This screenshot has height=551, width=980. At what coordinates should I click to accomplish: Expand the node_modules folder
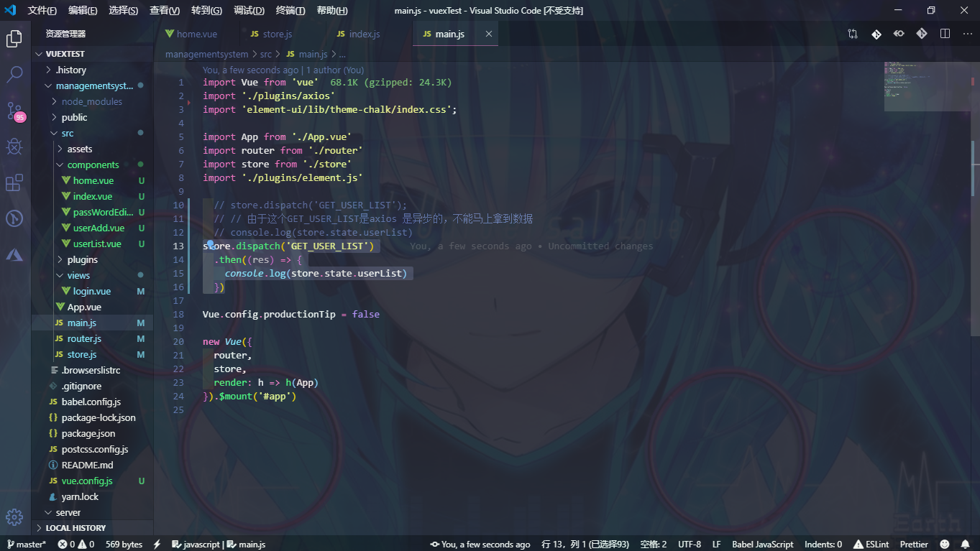[92, 101]
